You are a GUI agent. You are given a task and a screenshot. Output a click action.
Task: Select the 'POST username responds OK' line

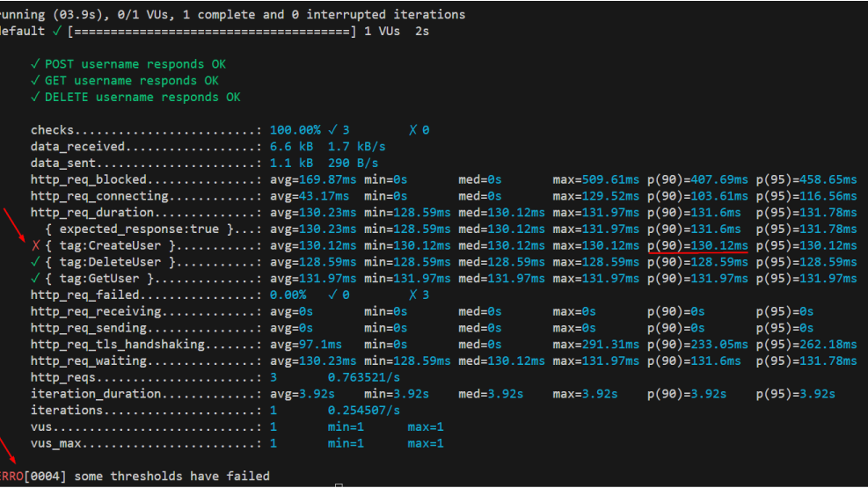pos(128,64)
